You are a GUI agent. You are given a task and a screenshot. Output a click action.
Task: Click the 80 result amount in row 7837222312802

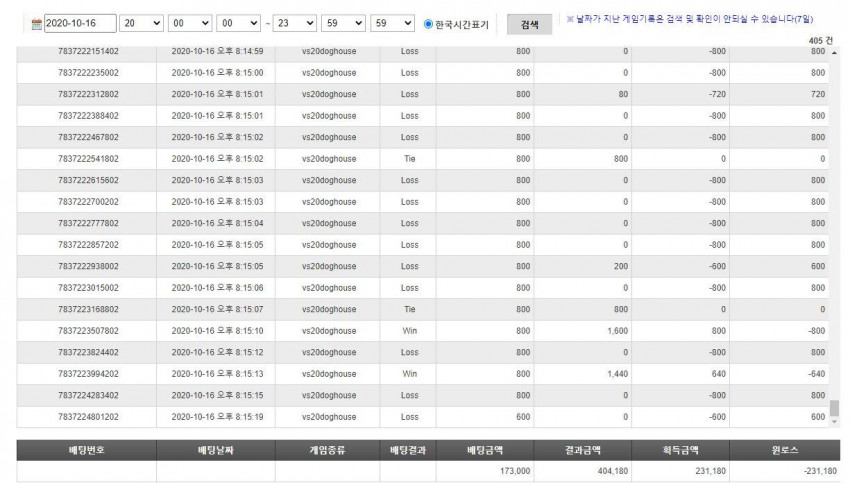pyautogui.click(x=623, y=94)
